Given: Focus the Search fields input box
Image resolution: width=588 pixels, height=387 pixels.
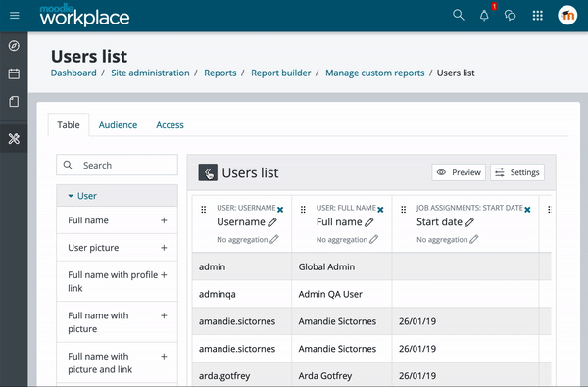Looking at the screenshot, I should 117,165.
